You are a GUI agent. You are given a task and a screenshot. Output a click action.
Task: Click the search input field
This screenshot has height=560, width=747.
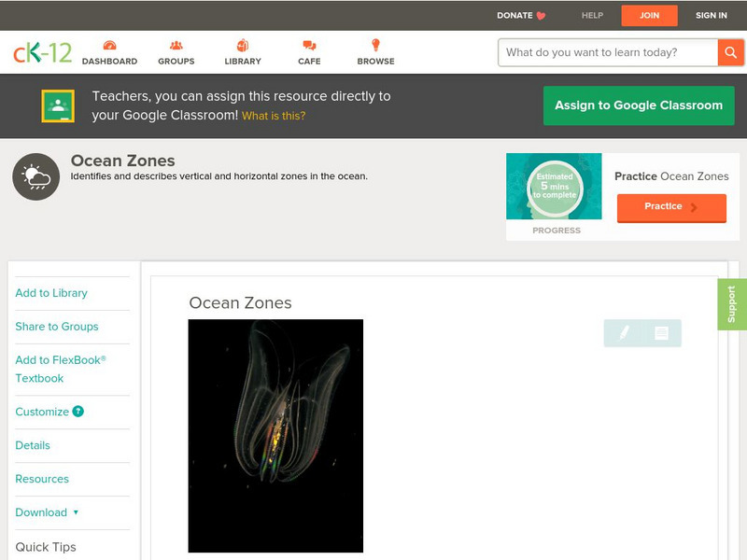tap(608, 52)
